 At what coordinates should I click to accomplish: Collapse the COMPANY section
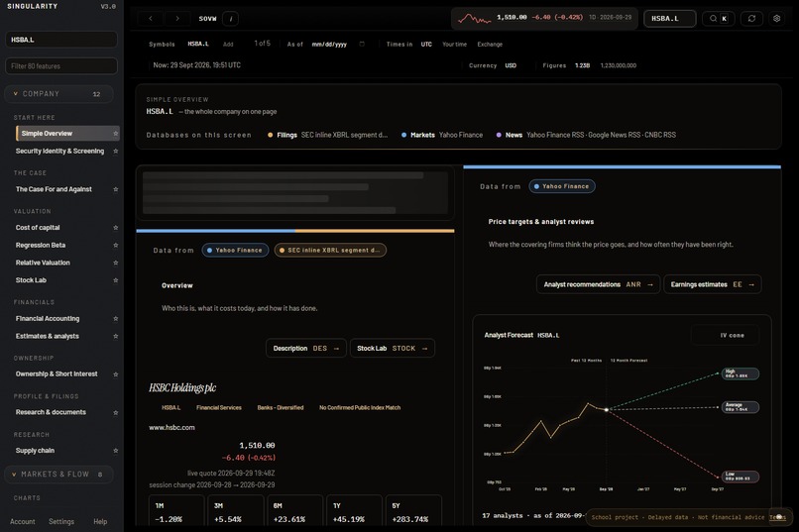59,94
